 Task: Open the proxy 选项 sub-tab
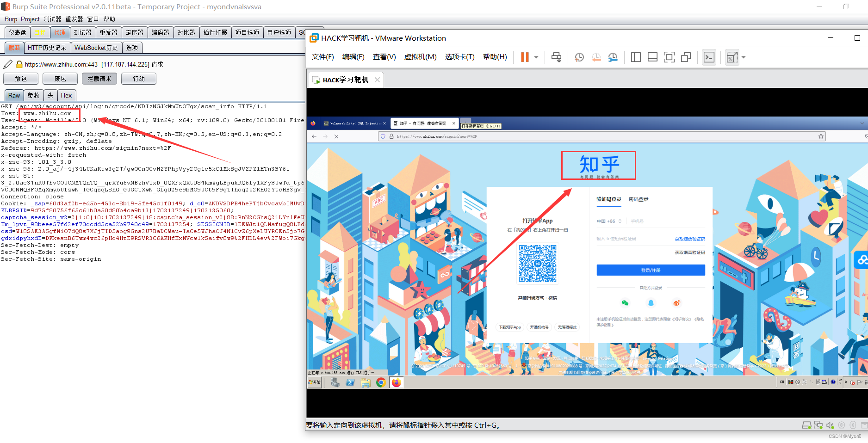[132, 47]
